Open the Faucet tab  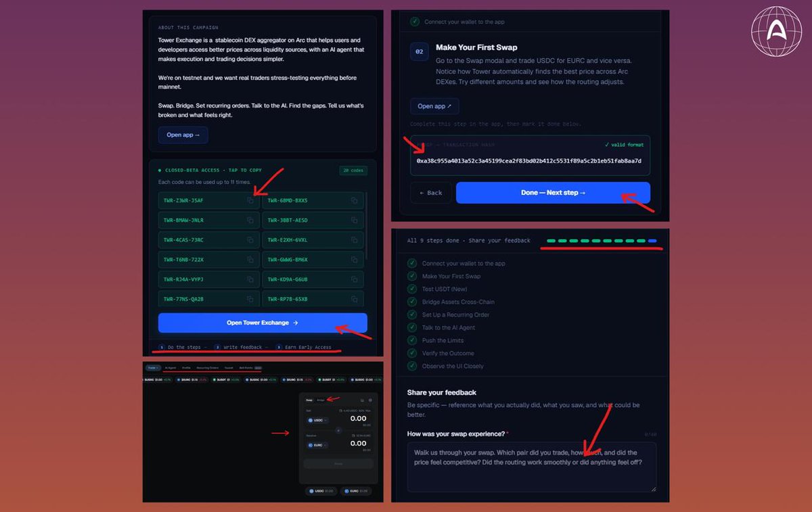[229, 368]
